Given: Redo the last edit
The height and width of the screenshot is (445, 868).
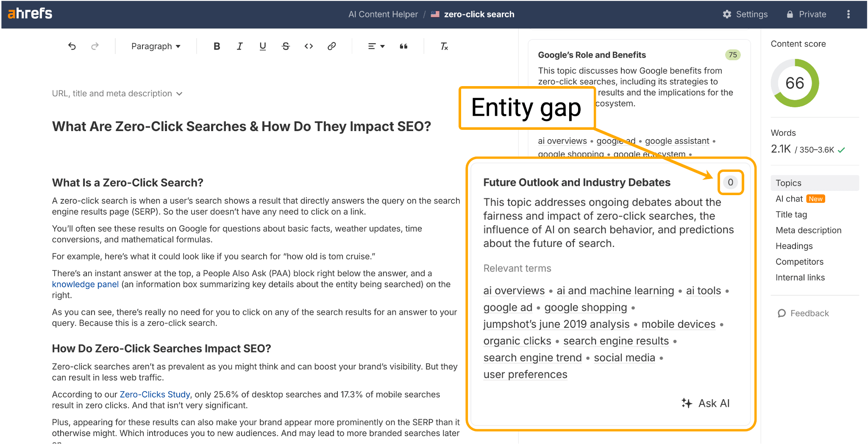Looking at the screenshot, I should click(95, 46).
